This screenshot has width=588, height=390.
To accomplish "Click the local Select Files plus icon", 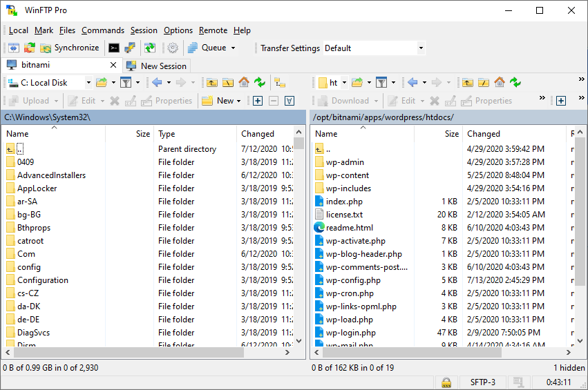I will pyautogui.click(x=258, y=101).
